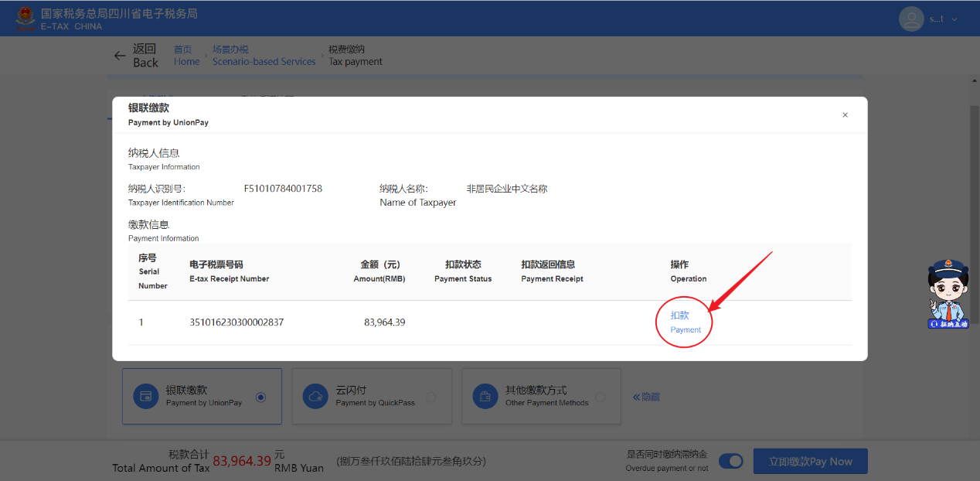This screenshot has height=481, width=980.
Task: Go to Home in the breadcrumb
Action: click(186, 56)
